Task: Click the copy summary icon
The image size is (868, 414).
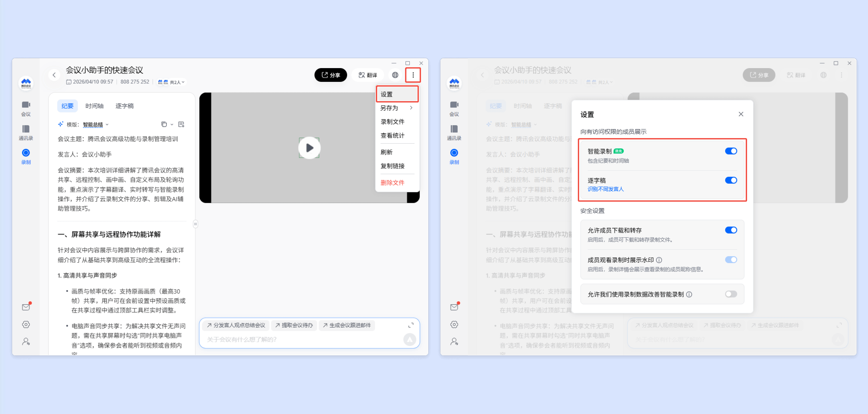Action: click(164, 124)
